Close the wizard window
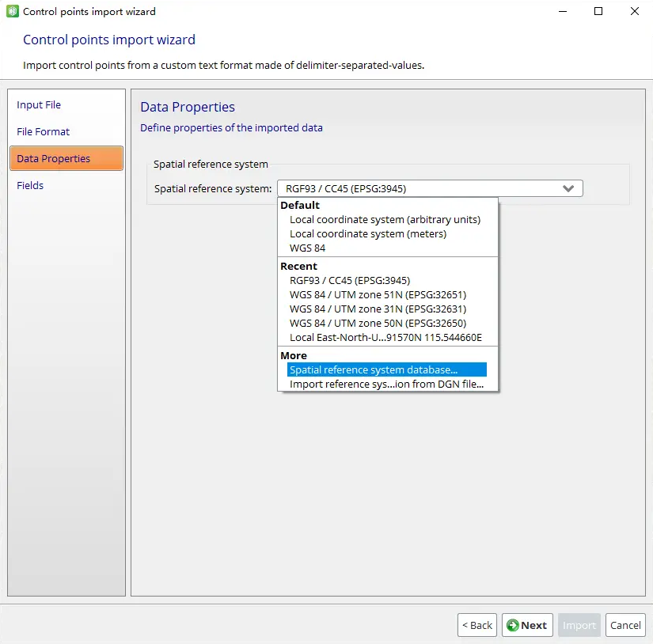The image size is (653, 644). click(x=634, y=11)
